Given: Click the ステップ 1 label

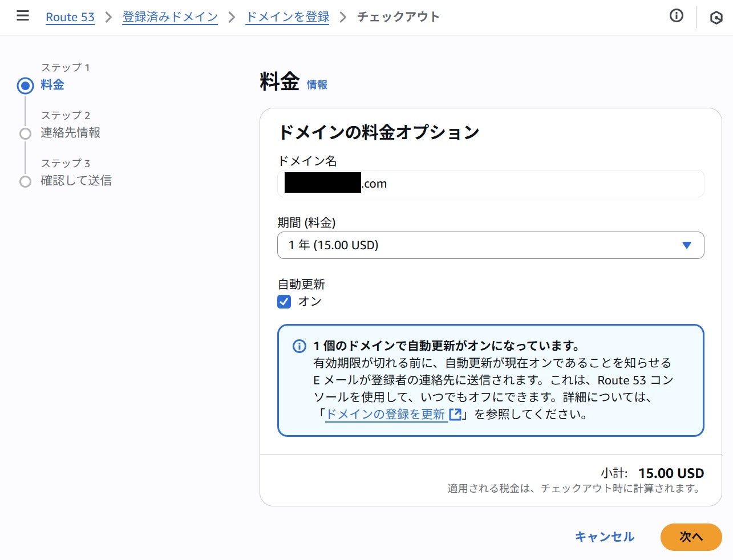Looking at the screenshot, I should [x=65, y=68].
